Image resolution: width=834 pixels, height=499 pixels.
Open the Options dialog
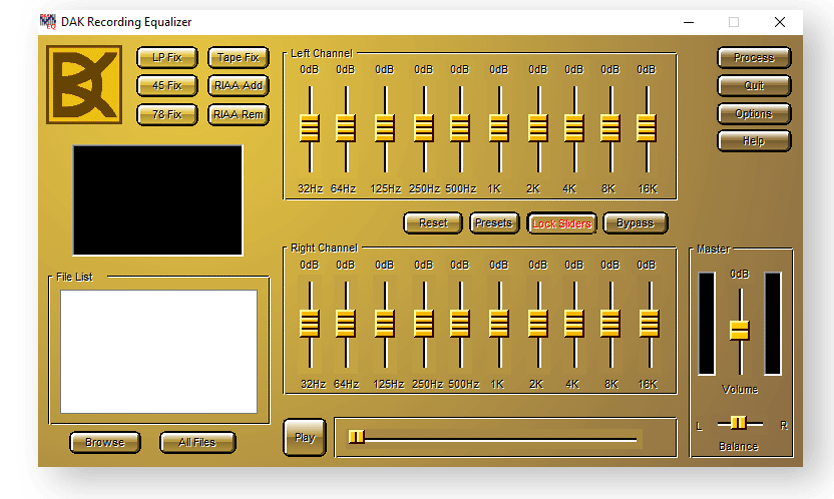coord(754,113)
